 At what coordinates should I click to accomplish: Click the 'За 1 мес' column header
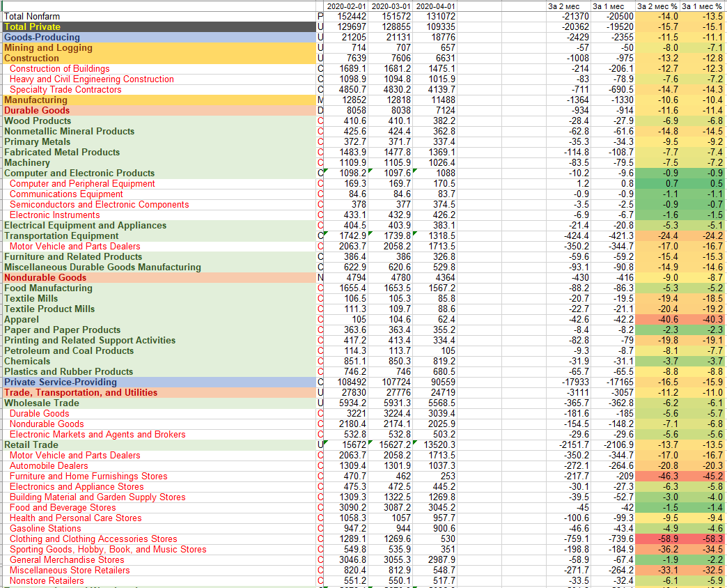tap(609, 6)
